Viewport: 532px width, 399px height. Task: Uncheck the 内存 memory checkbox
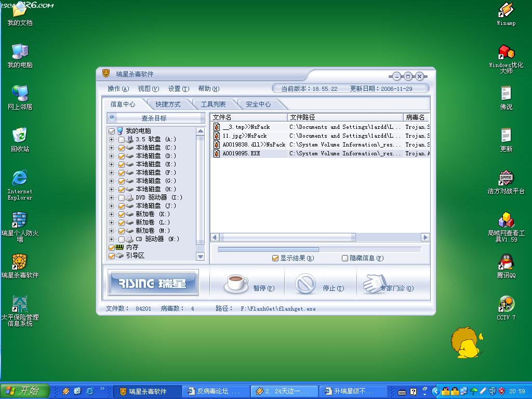[112, 248]
